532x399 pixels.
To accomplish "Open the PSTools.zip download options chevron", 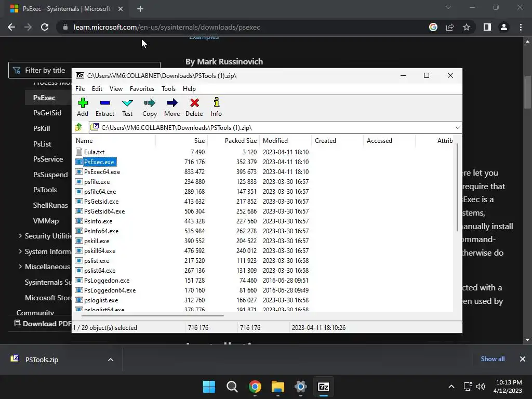I will pyautogui.click(x=111, y=360).
